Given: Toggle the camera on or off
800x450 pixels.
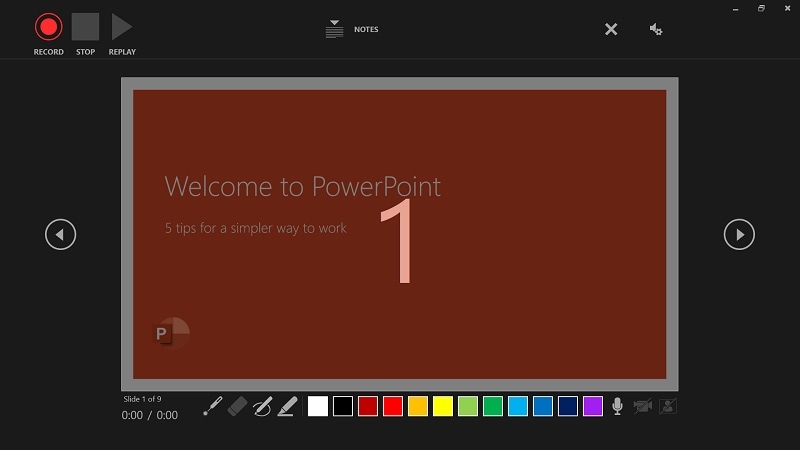Looking at the screenshot, I should click(x=642, y=406).
